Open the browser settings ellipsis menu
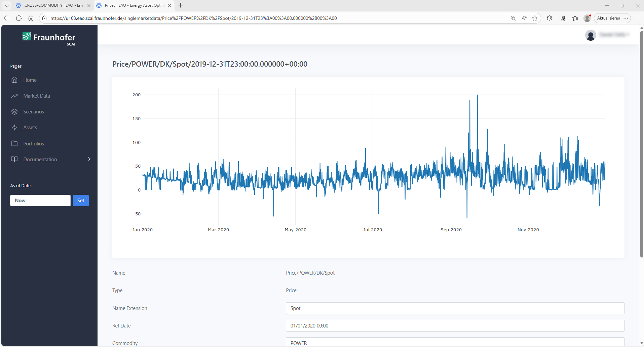This screenshot has width=644, height=347. (x=626, y=18)
